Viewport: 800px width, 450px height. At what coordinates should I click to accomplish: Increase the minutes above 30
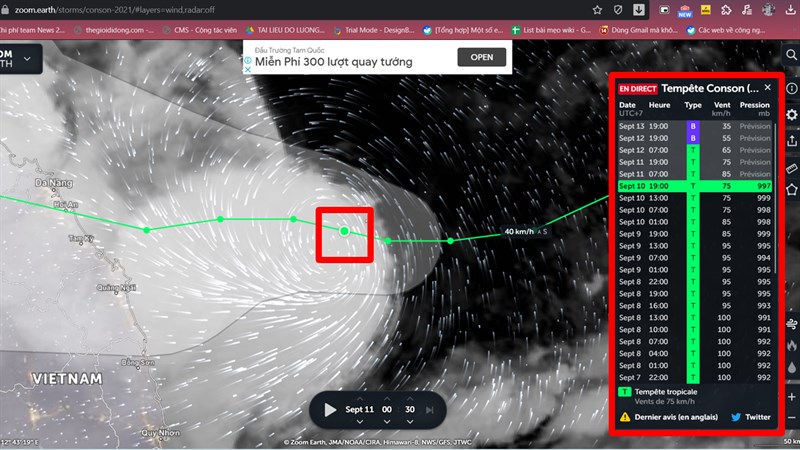tap(410, 398)
